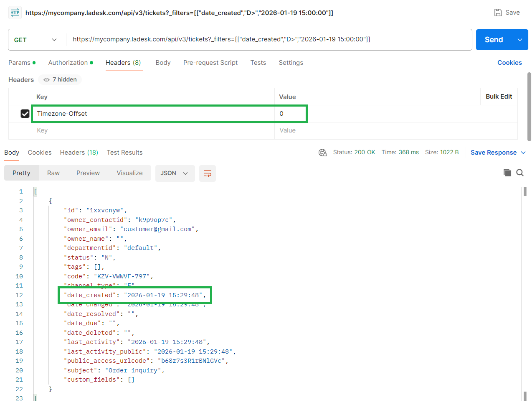This screenshot has width=532, height=405.
Task: Open the GET method dropdown
Action: 35,40
